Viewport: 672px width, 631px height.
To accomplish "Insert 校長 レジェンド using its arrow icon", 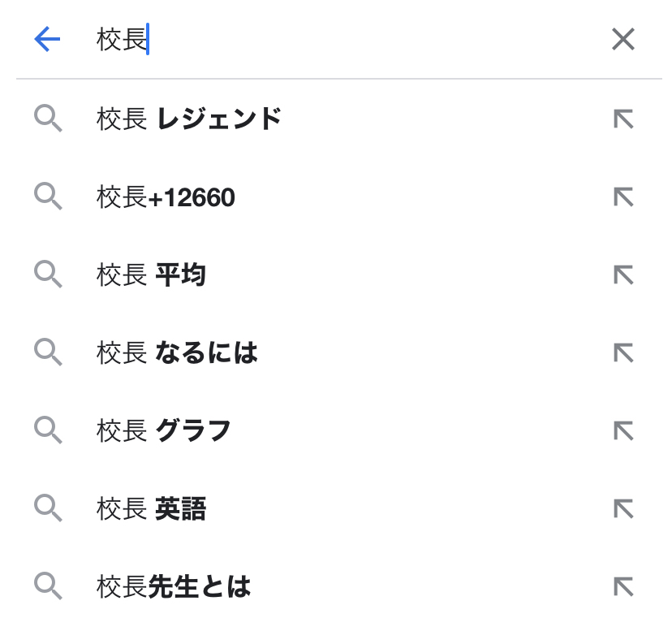I will (x=622, y=119).
